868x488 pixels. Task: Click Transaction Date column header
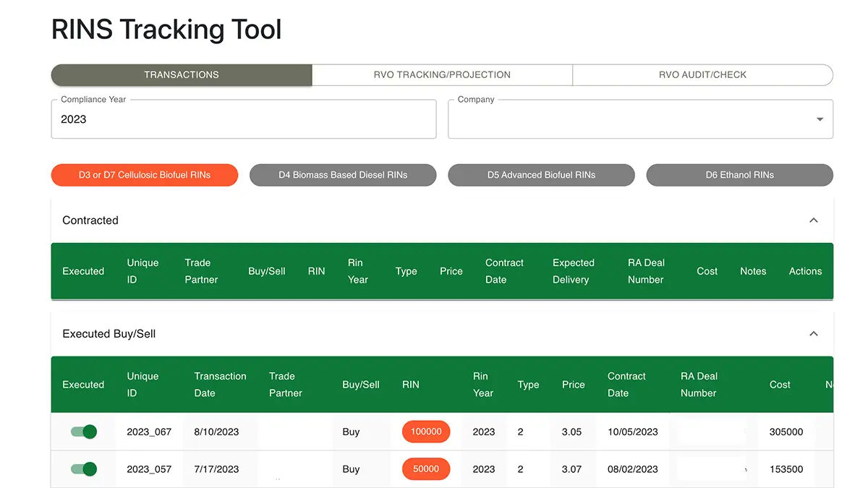tap(220, 385)
